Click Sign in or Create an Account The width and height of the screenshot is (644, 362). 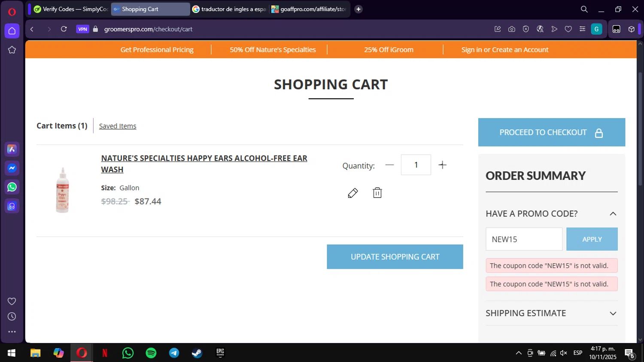(x=505, y=50)
